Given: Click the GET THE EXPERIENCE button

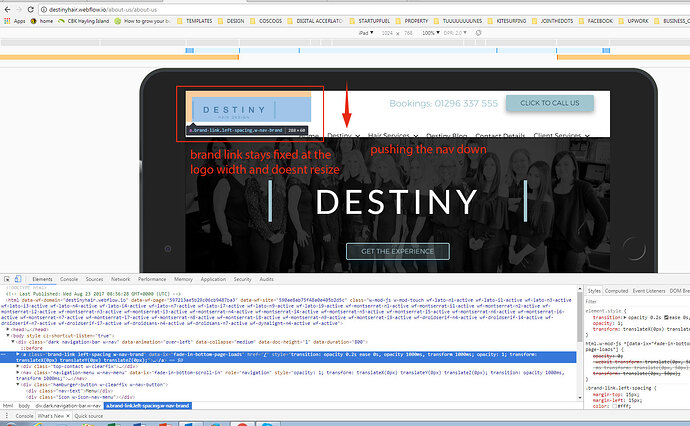Looking at the screenshot, I should (398, 251).
